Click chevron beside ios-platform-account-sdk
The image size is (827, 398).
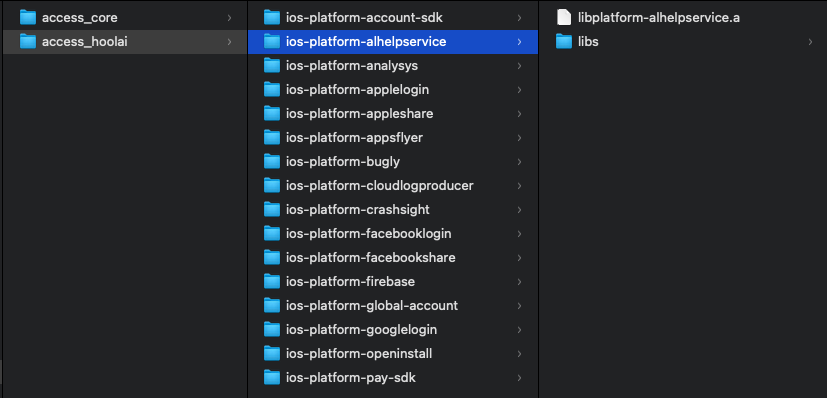coord(520,18)
